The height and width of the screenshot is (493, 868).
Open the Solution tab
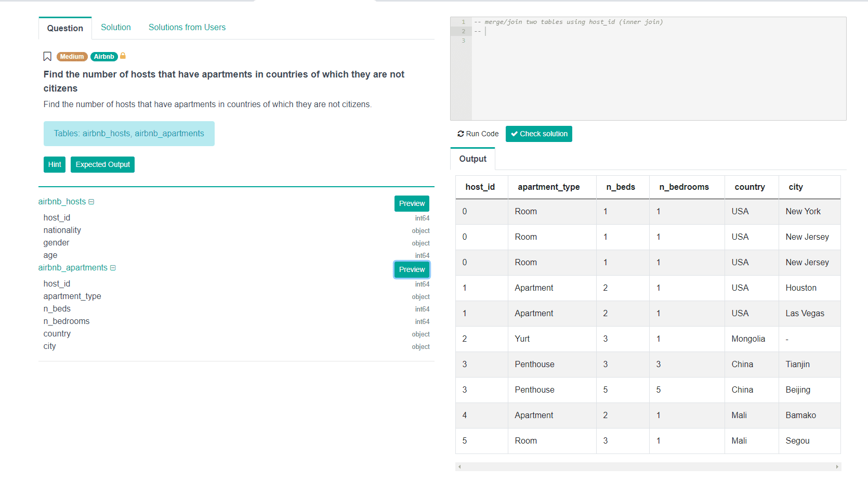pyautogui.click(x=115, y=27)
